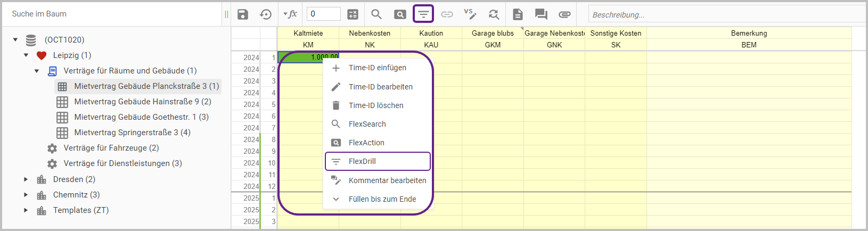The width and height of the screenshot is (868, 231).
Task: Click the save icon in the toolbar
Action: tap(243, 14)
